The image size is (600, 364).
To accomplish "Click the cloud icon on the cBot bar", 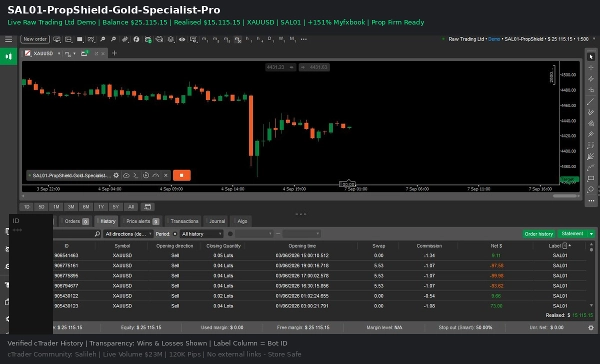I will [x=126, y=175].
